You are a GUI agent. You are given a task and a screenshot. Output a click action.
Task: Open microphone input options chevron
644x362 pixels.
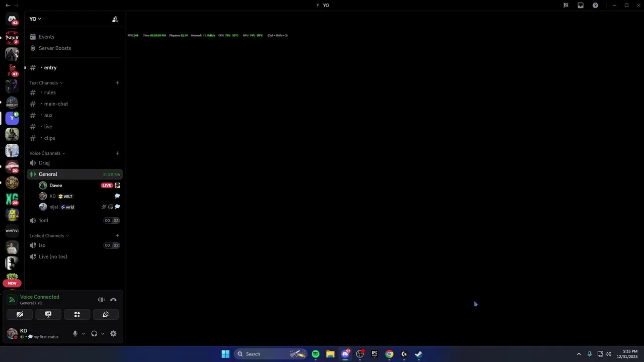point(84,333)
